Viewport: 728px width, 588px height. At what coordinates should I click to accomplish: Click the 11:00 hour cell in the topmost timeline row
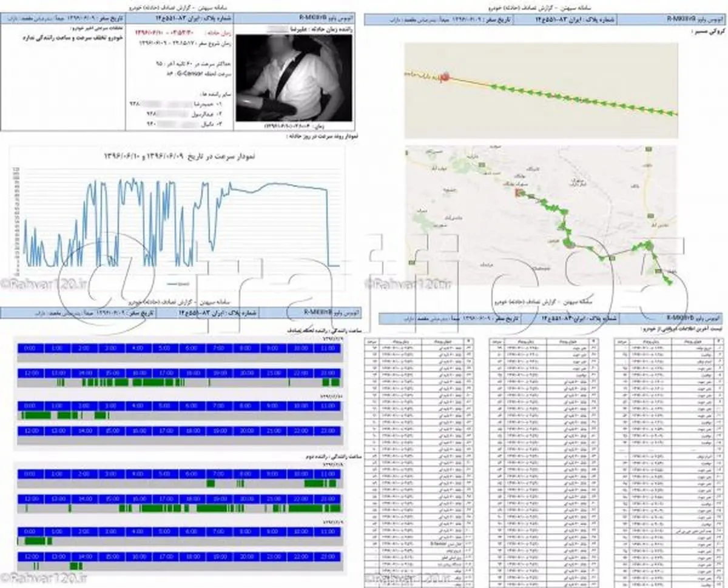328,349
